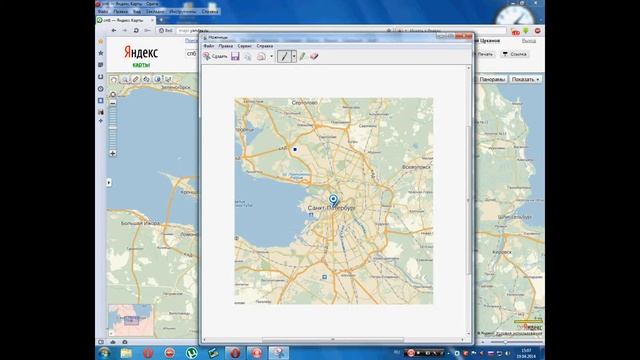Select the magnifier zoom tool on map

coord(125,79)
